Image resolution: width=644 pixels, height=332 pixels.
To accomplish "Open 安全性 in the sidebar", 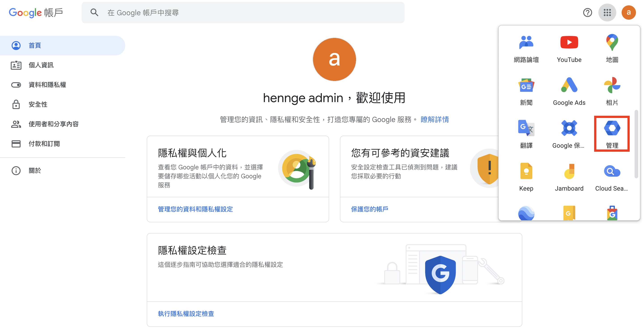I will click(x=63, y=104).
